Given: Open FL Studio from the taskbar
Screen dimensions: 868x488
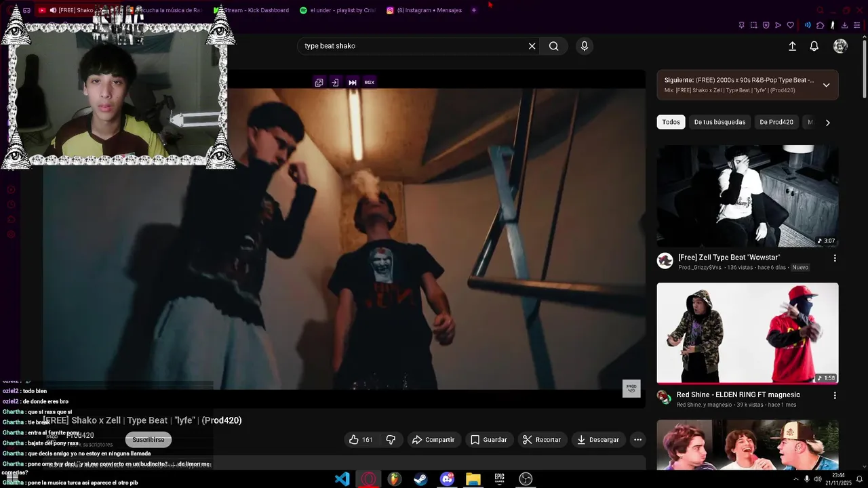Looking at the screenshot, I should click(x=394, y=479).
